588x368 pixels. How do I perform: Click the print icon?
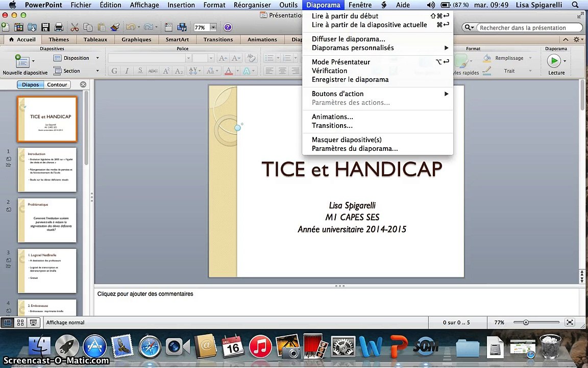(59, 27)
